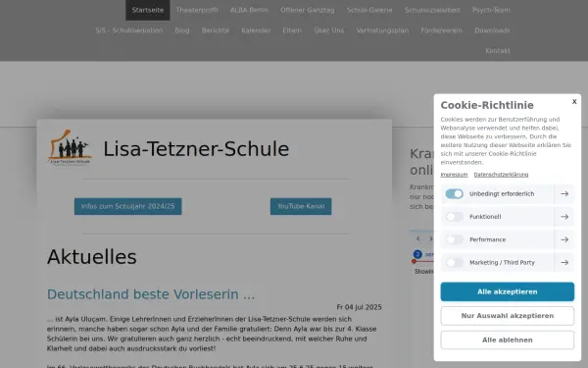588x368 pixels.
Task: Toggle the Unbedingt erforderlich switch
Action: (454, 193)
